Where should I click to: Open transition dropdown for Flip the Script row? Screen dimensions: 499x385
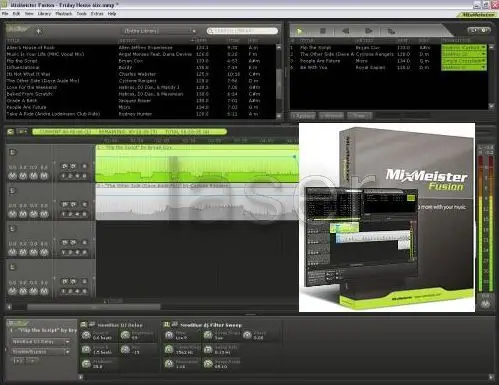(464, 48)
